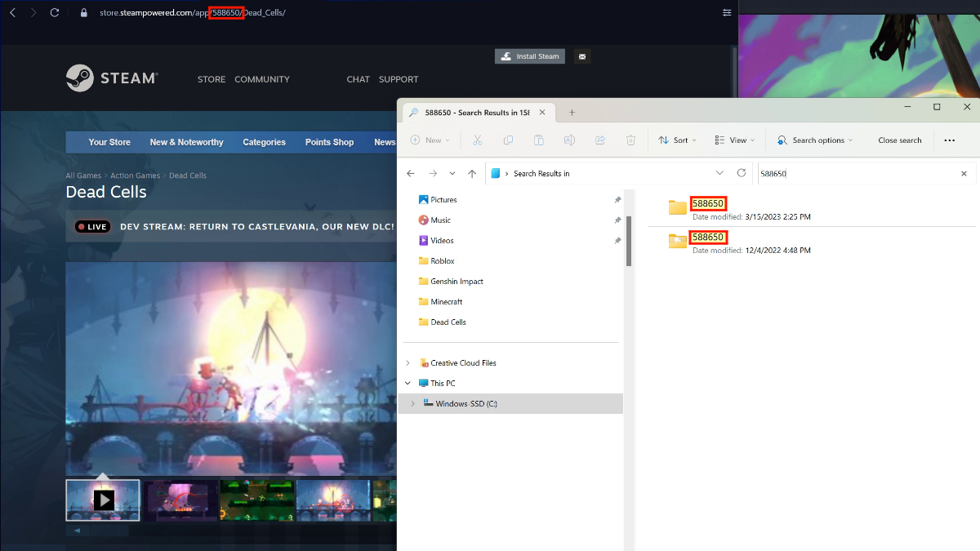This screenshot has width=980, height=551.
Task: Open the Action Games breadcrumb link
Action: (x=135, y=175)
